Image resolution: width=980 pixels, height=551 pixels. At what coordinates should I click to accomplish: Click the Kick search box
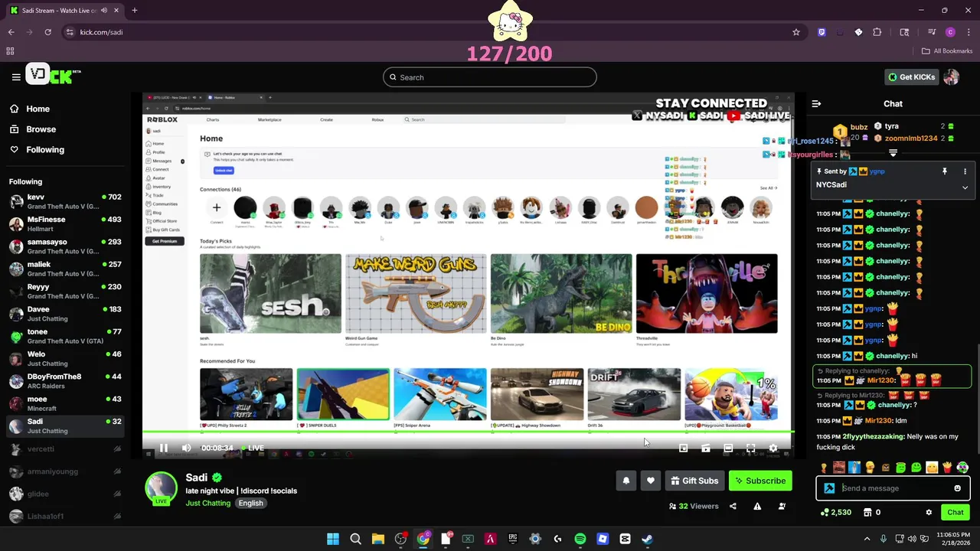pyautogui.click(x=490, y=77)
